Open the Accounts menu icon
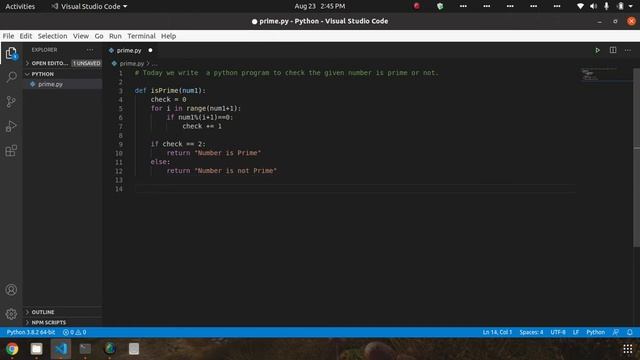 [x=11, y=290]
